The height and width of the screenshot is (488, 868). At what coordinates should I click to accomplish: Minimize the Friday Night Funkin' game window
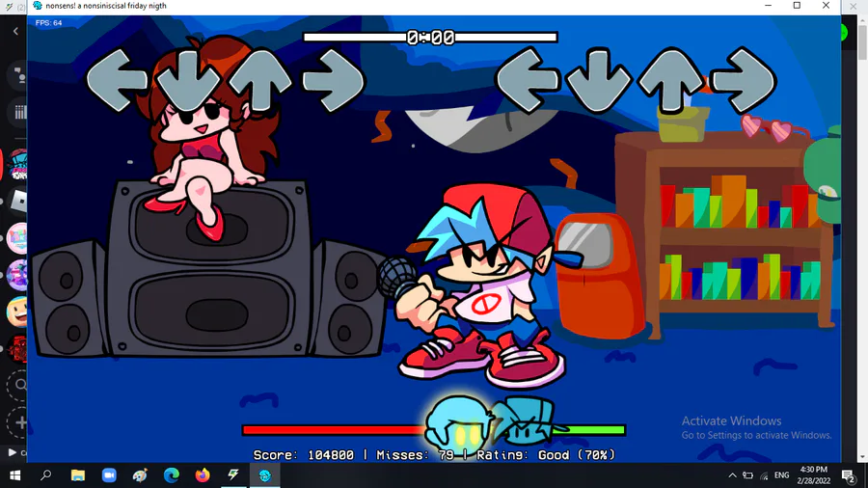tap(769, 6)
